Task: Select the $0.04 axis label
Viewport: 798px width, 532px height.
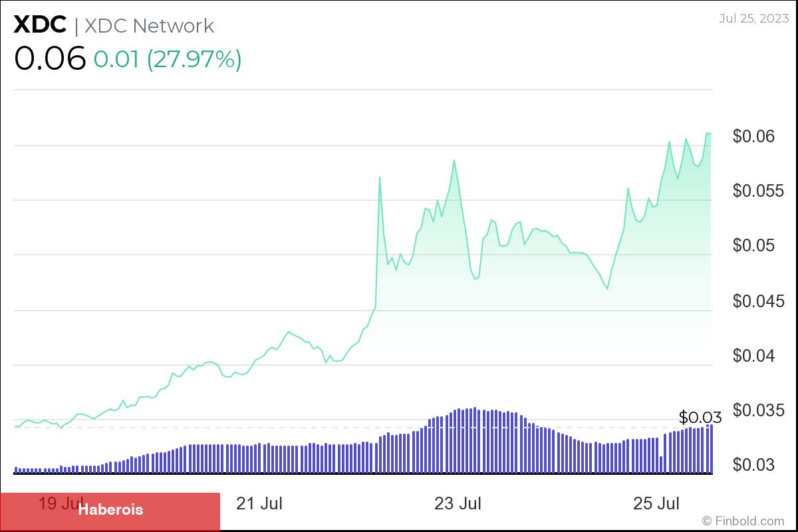Action: click(x=754, y=356)
